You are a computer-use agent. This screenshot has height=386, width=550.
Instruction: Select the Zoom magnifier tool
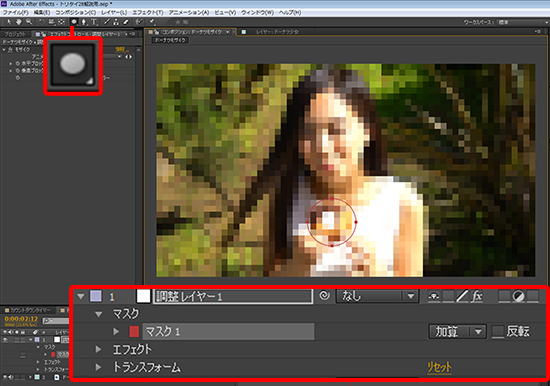tap(29, 22)
